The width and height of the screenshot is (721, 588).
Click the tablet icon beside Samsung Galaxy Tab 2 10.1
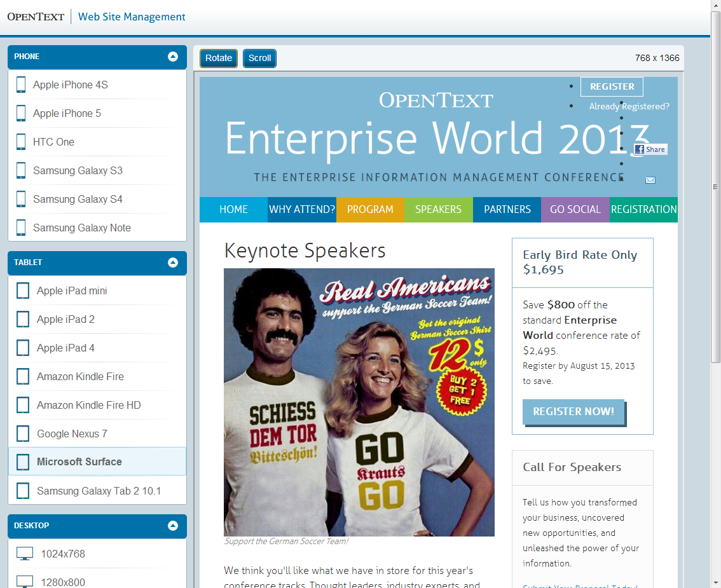22,491
